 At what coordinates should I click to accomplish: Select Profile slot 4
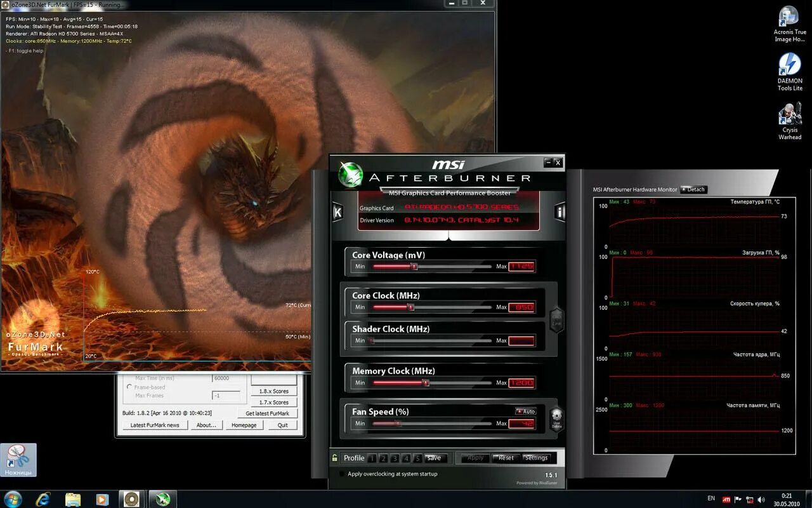[x=406, y=458]
